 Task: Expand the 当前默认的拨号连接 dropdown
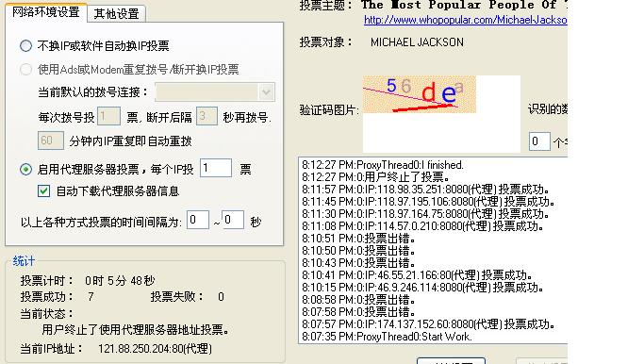click(x=266, y=92)
